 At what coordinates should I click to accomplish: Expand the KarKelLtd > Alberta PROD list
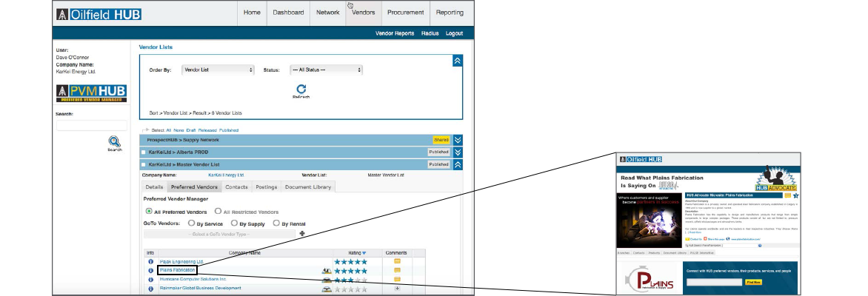pos(457,152)
